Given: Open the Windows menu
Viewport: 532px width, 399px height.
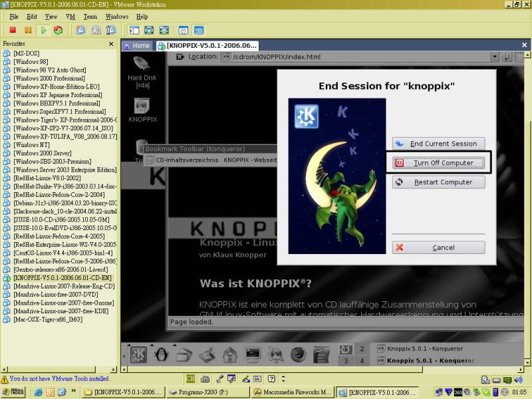Looking at the screenshot, I should 117,17.
